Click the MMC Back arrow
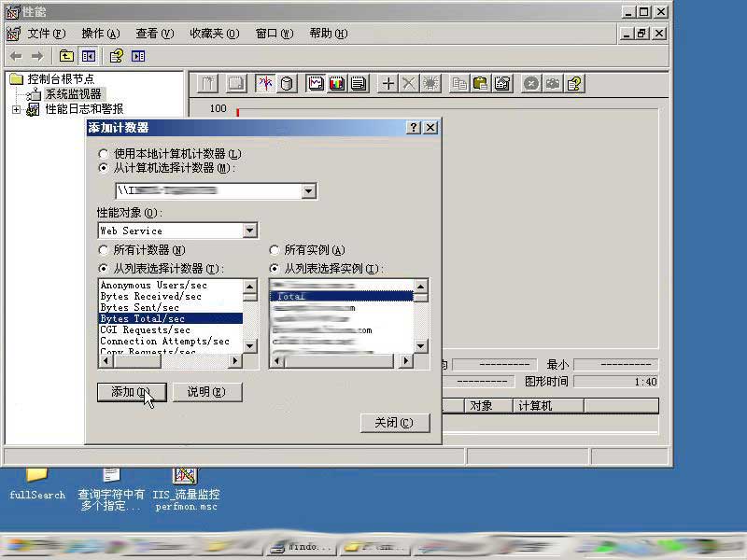This screenshot has width=747, height=560. 16,56
